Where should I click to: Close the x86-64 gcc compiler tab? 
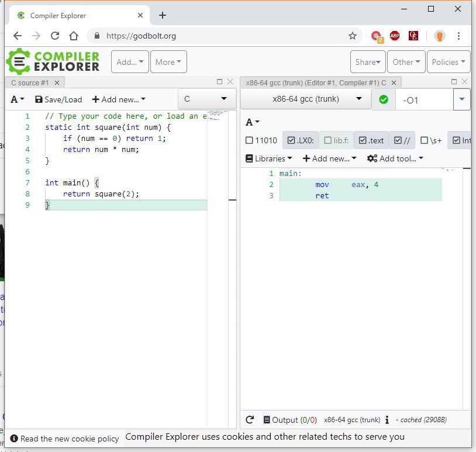[394, 82]
